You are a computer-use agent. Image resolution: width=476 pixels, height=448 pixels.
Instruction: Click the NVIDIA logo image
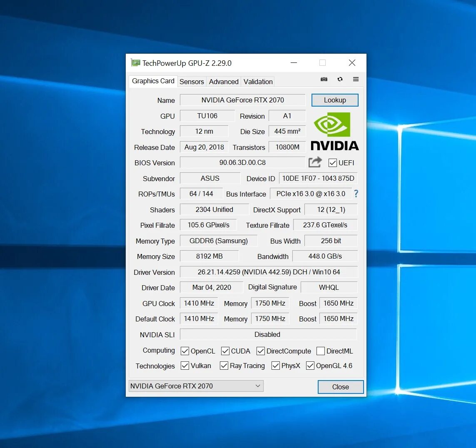(x=334, y=132)
